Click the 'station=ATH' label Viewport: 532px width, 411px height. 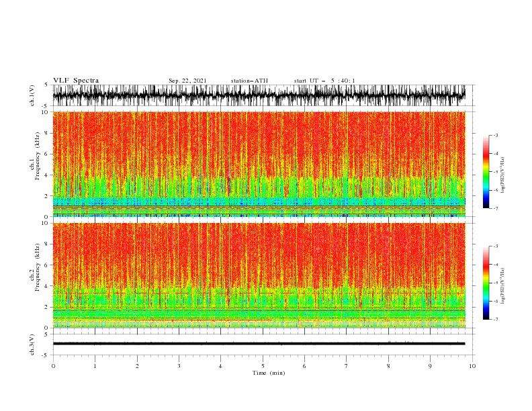pos(249,81)
